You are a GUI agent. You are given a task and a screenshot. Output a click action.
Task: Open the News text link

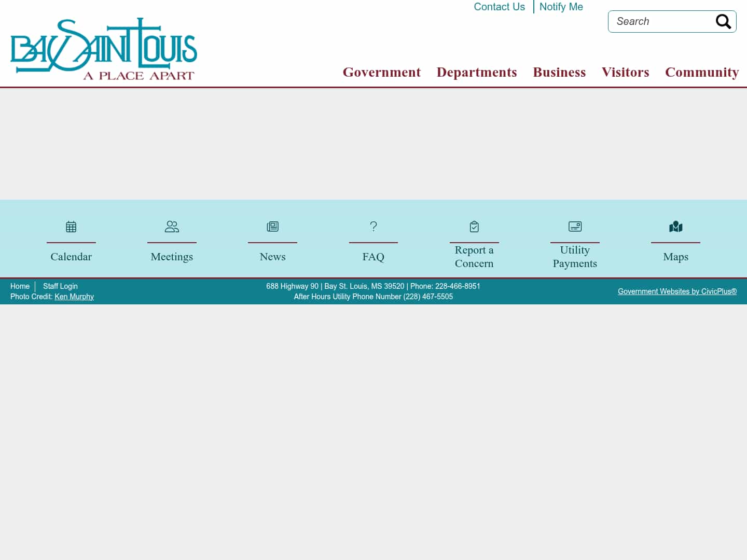(x=273, y=257)
